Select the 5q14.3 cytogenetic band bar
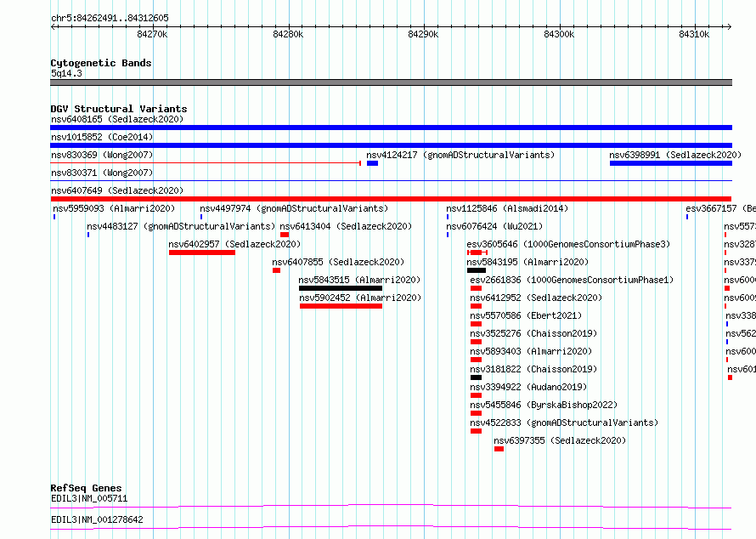Screen dimensions: 756x539 coord(391,82)
